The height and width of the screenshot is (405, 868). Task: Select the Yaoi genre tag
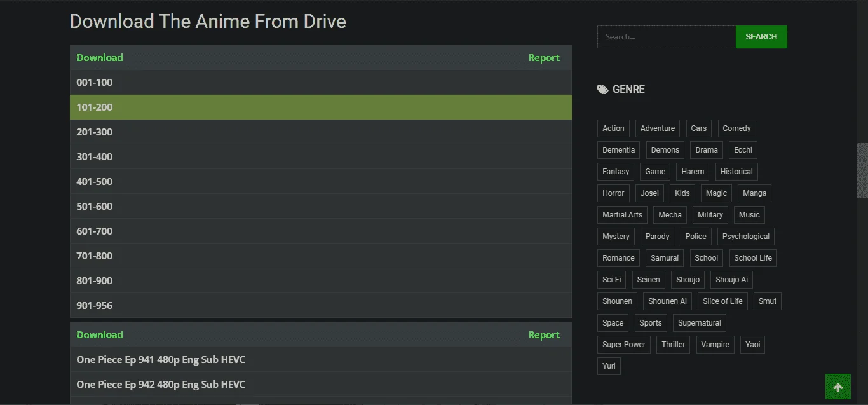coord(753,345)
